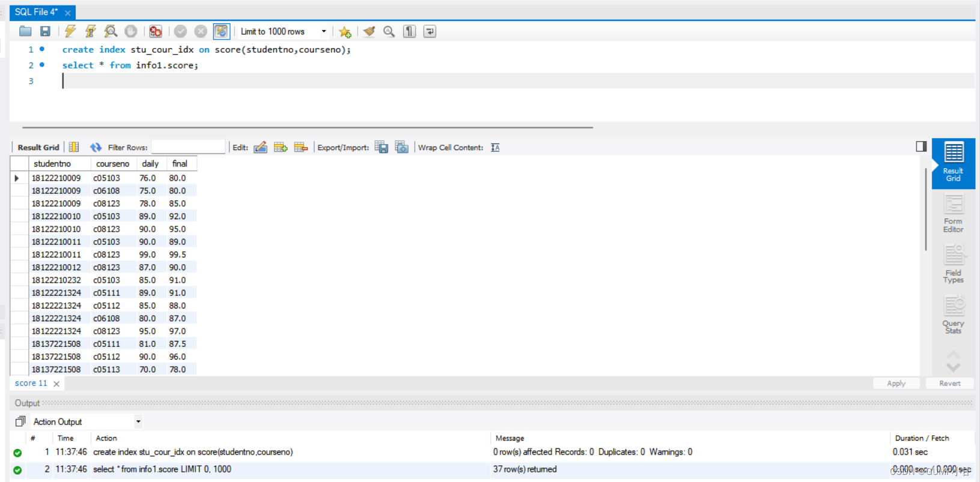Toggle stop-on-error execution icon
Viewport: 980px width, 482px height.
(x=156, y=31)
